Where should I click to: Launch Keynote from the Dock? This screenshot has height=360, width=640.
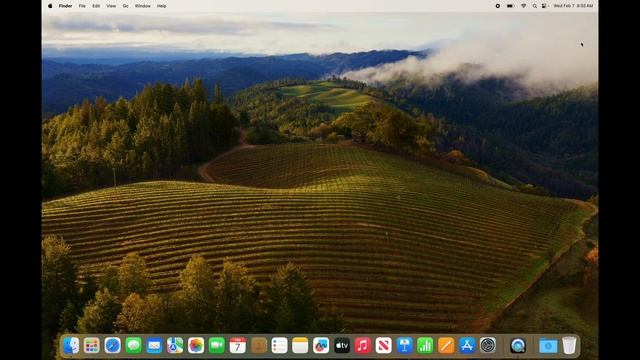click(x=404, y=346)
